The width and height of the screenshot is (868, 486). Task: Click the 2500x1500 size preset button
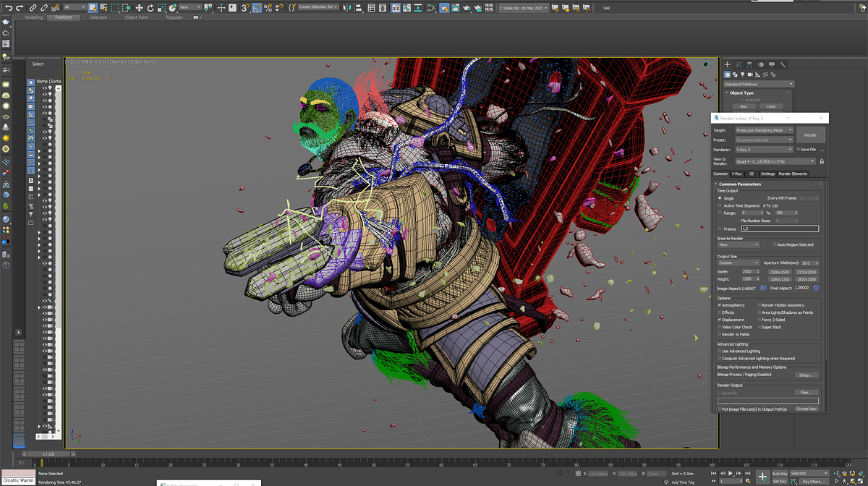[780, 271]
